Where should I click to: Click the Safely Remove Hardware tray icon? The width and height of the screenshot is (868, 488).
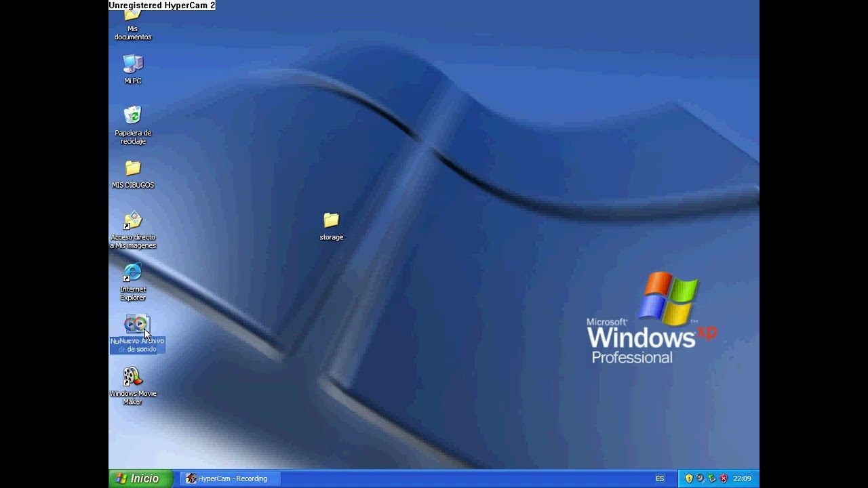[712, 479]
